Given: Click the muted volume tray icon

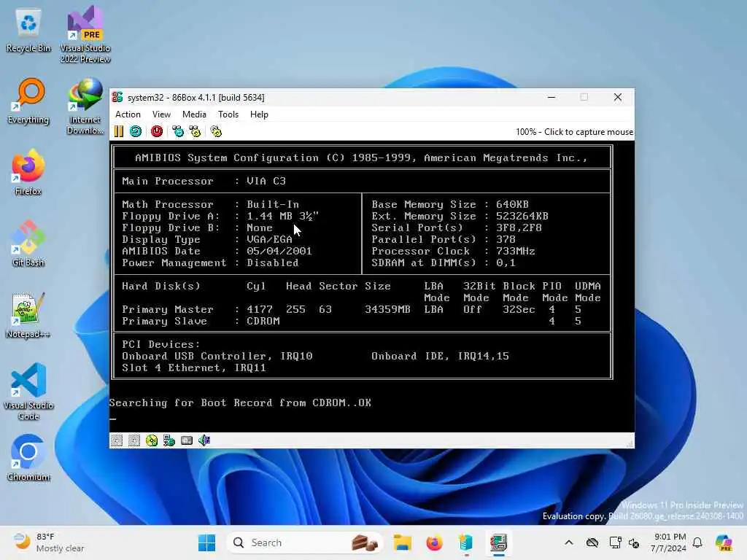Looking at the screenshot, I should click(x=634, y=542).
